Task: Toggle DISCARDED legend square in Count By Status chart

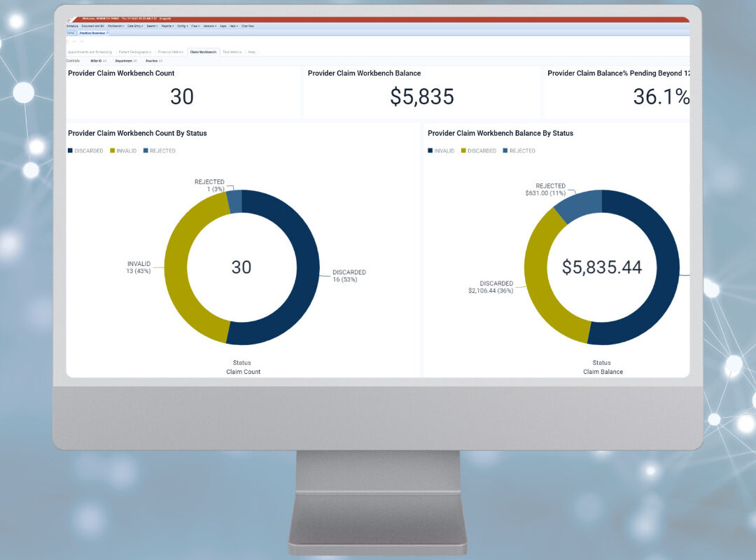Action: (x=70, y=150)
